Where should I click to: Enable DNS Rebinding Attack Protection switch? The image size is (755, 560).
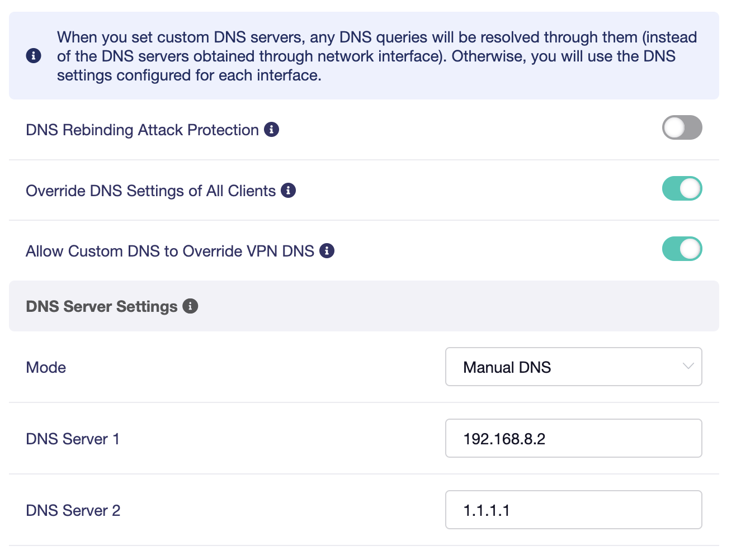click(682, 127)
